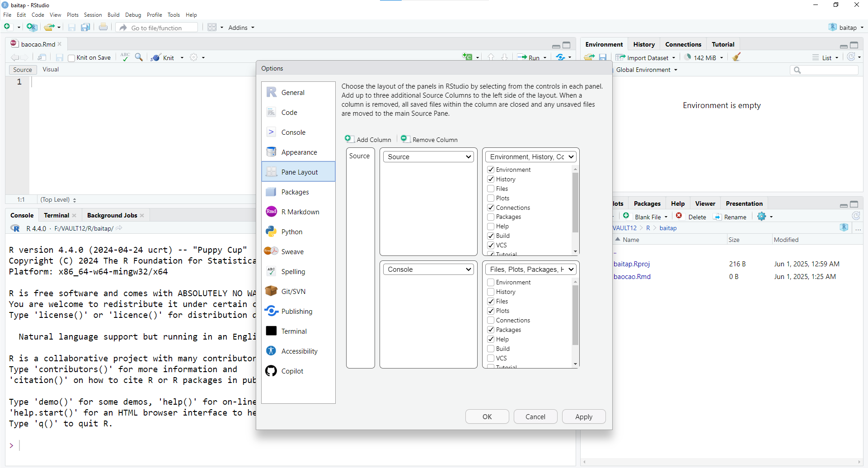Click OK in Options dialog
Screen dimensions: 868x468
pos(487,416)
